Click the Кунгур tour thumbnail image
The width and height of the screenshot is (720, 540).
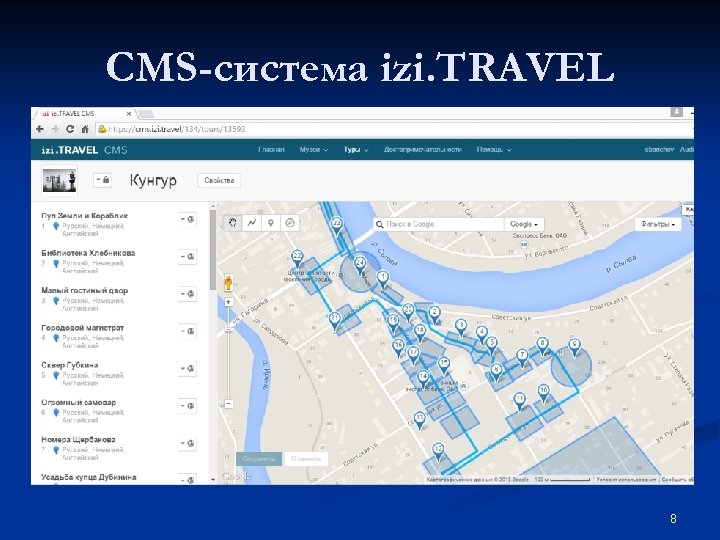[x=59, y=180]
